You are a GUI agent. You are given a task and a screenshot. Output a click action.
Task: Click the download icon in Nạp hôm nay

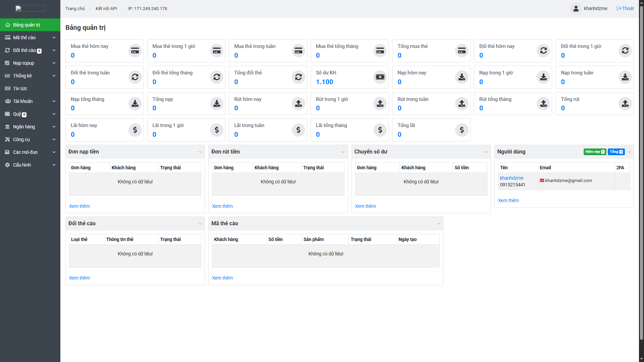pyautogui.click(x=462, y=77)
